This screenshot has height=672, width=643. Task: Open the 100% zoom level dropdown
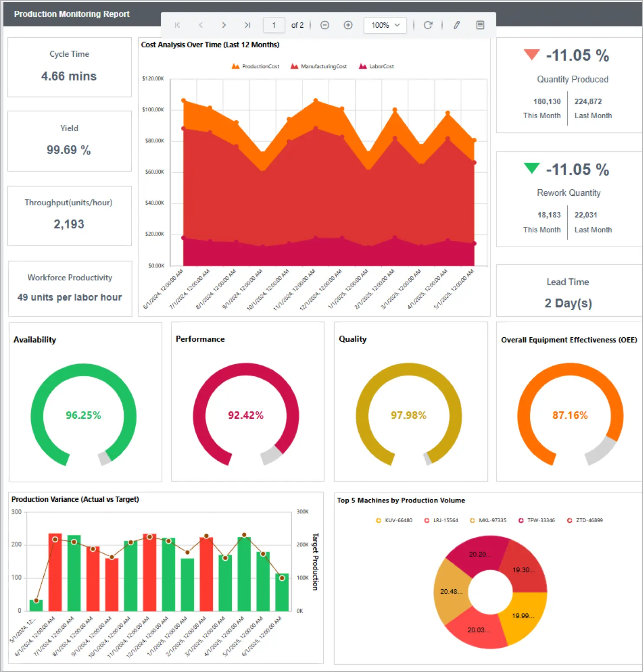[385, 25]
